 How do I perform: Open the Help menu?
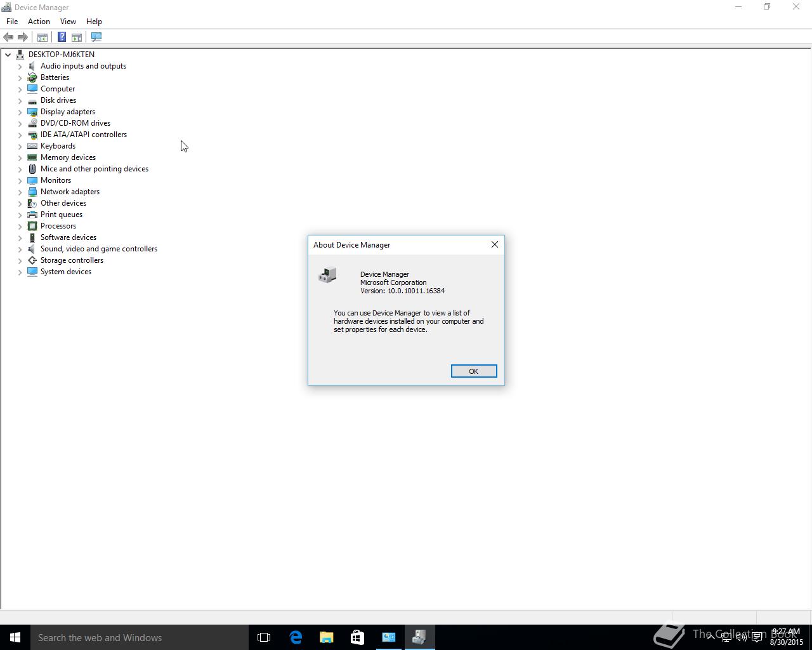94,22
